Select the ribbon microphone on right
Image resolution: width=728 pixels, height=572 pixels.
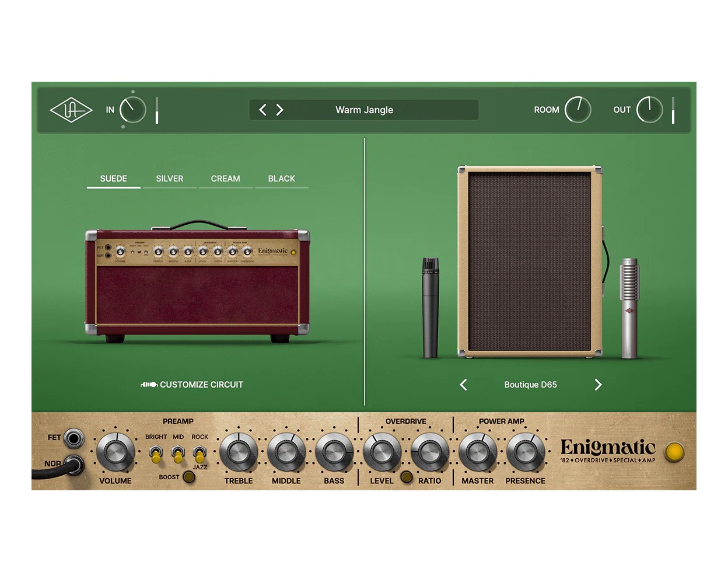[629, 308]
